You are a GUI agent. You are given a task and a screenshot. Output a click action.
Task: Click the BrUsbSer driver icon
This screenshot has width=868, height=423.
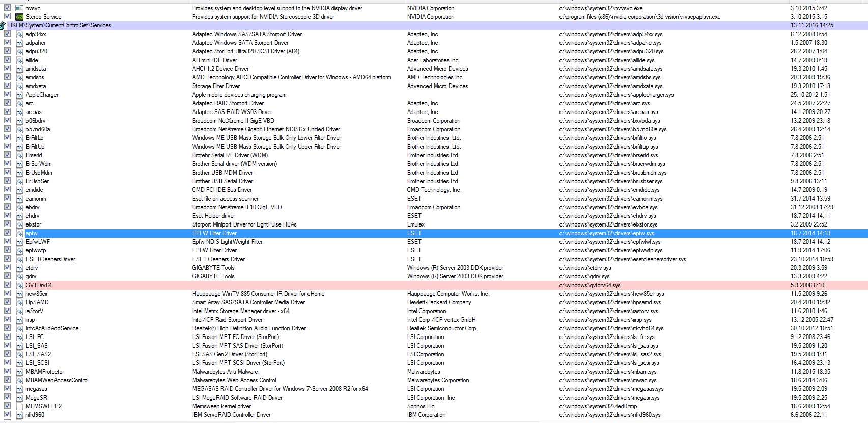19,181
